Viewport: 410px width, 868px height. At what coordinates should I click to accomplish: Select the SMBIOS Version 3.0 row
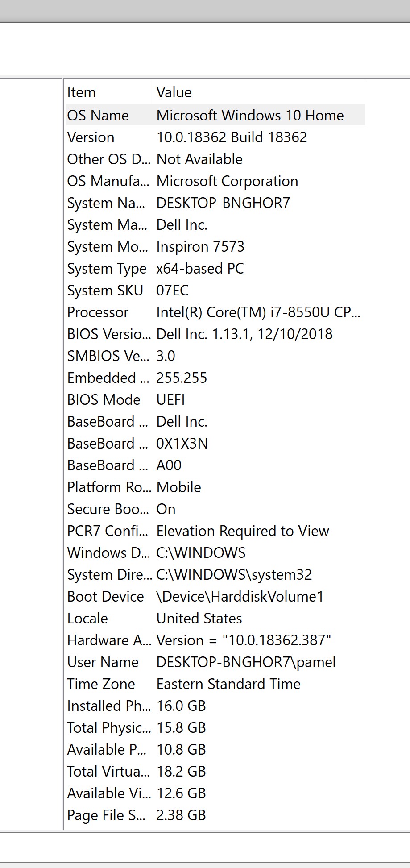click(215, 356)
